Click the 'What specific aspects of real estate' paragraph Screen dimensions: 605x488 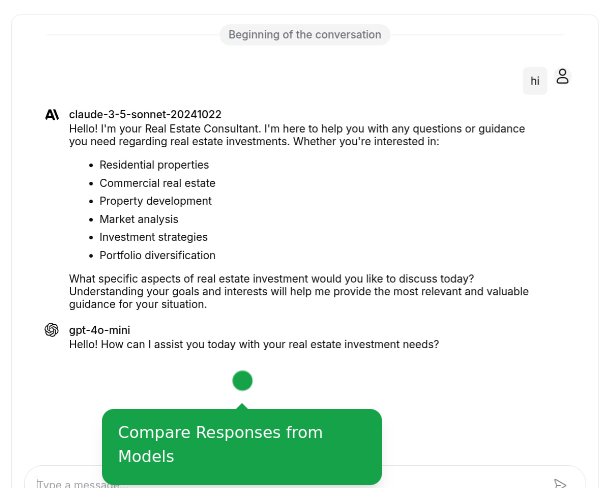click(x=299, y=291)
